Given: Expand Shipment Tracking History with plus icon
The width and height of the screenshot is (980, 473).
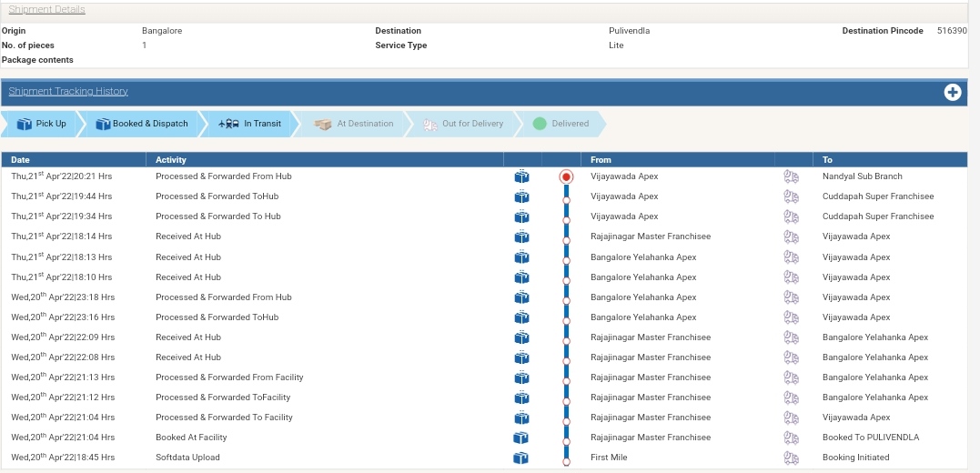Looking at the screenshot, I should pyautogui.click(x=953, y=92).
